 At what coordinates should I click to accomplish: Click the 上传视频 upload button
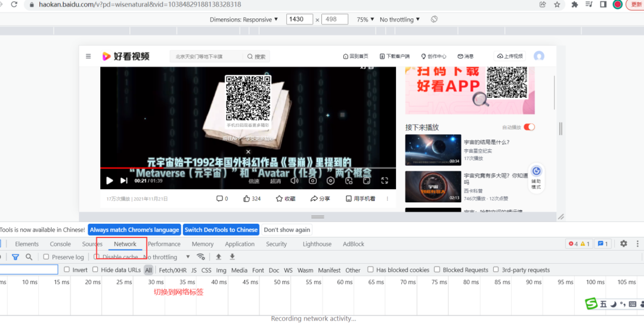click(x=510, y=56)
